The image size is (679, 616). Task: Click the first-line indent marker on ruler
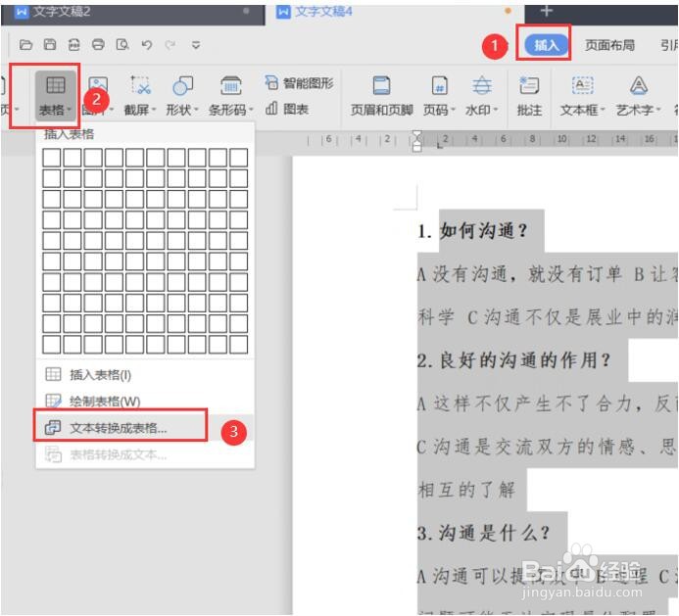click(x=417, y=135)
